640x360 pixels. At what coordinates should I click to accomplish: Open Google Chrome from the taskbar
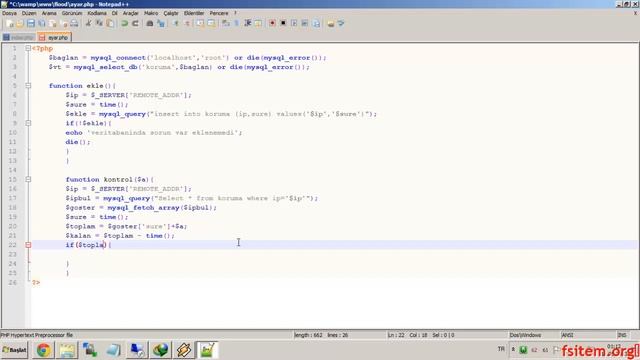[44, 350]
